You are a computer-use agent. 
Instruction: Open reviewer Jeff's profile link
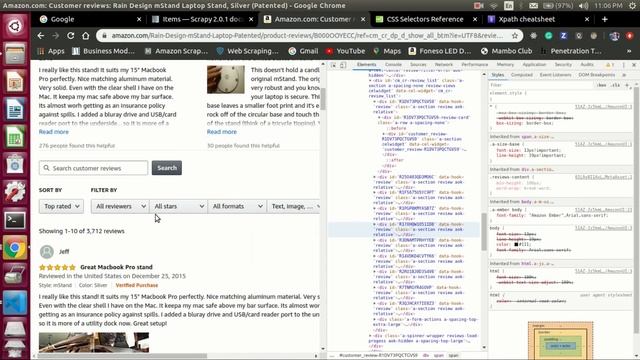pos(64,251)
